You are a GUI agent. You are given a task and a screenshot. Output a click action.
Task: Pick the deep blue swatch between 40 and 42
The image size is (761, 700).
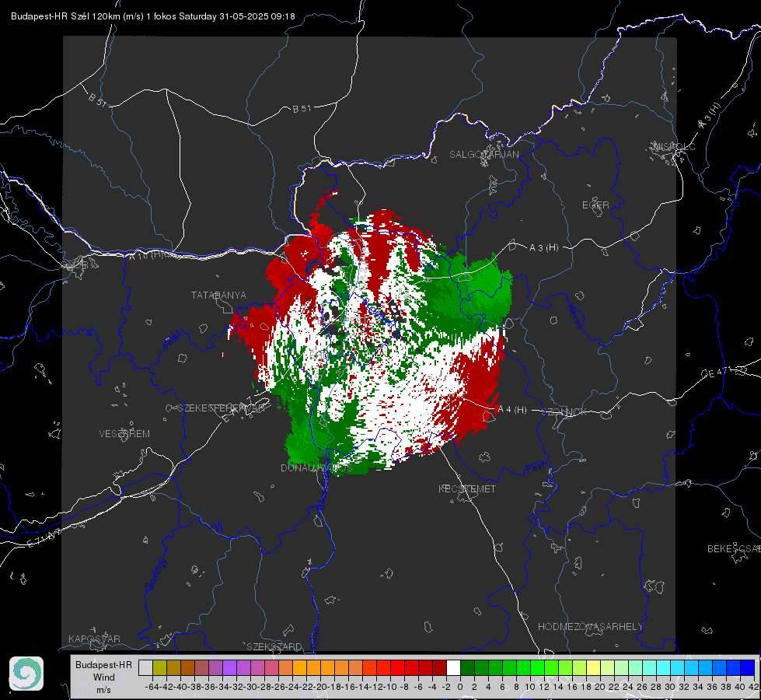coord(747,667)
